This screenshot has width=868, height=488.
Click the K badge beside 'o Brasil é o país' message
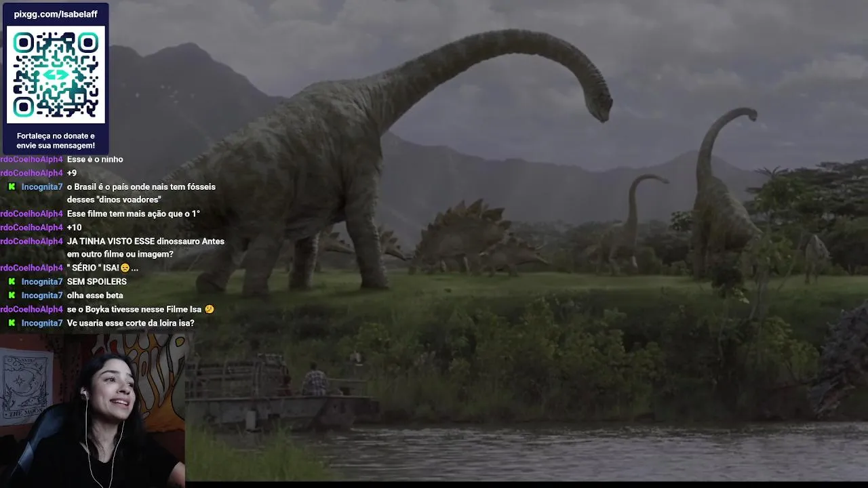pyautogui.click(x=12, y=186)
